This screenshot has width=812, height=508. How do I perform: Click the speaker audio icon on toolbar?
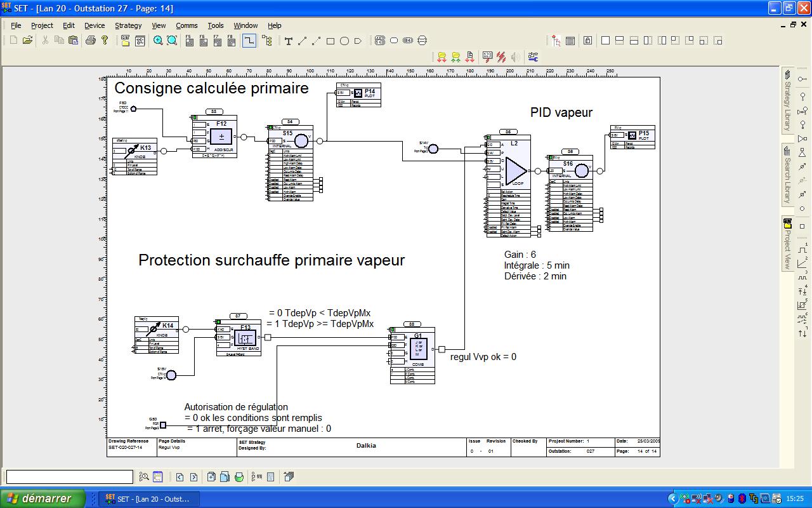coord(516,56)
